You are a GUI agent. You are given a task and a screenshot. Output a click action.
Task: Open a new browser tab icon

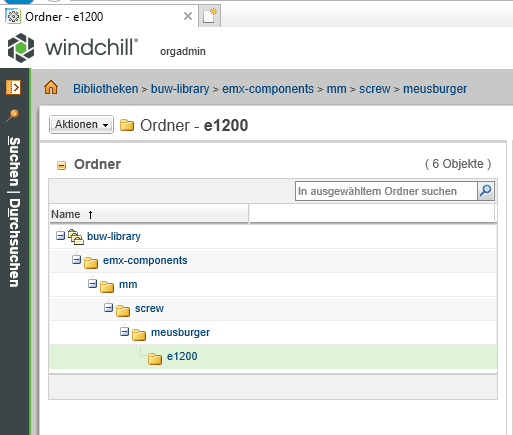210,16
